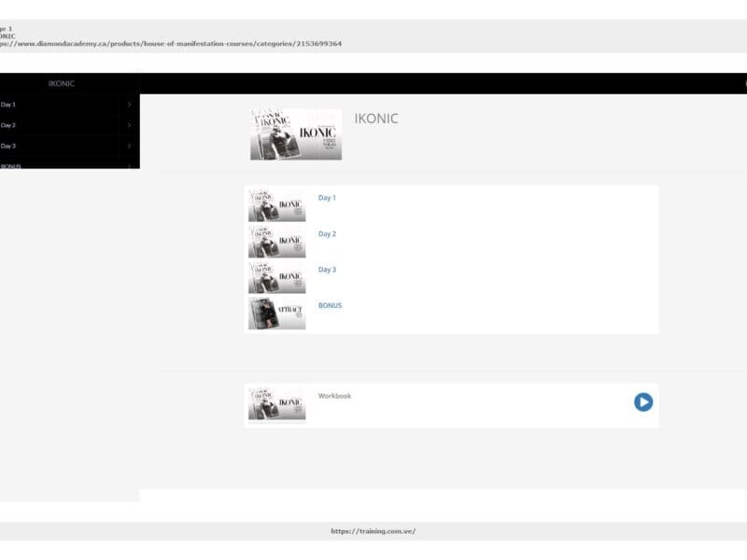Image resolution: width=747 pixels, height=560 pixels.
Task: Click the Day 1 IKONIC thumbnail
Action: click(276, 205)
